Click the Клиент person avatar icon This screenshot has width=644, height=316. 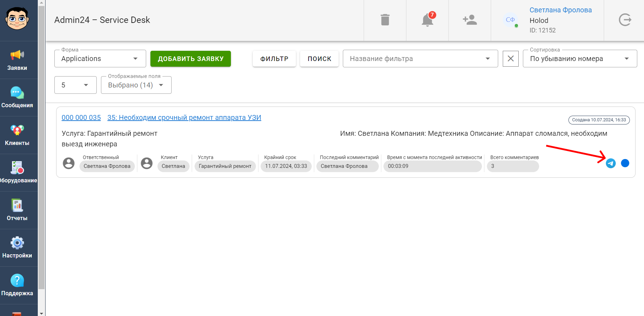147,163
